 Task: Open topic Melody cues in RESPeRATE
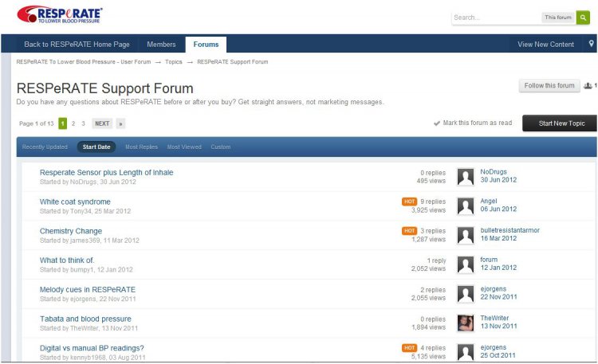[88, 289]
